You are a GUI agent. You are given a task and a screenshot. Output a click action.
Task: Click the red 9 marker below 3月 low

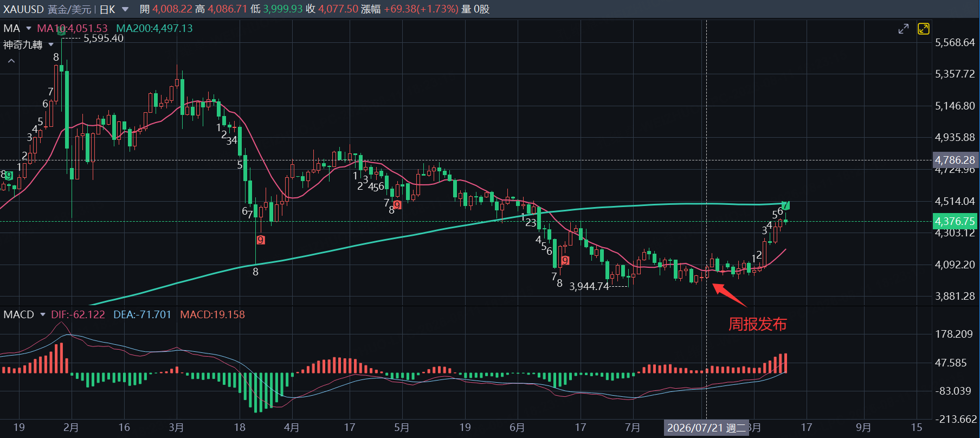(x=261, y=240)
